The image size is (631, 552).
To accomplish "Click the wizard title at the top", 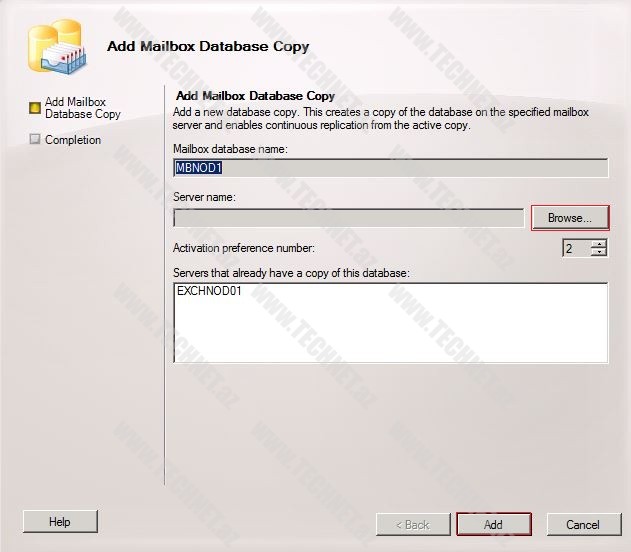I will point(208,46).
